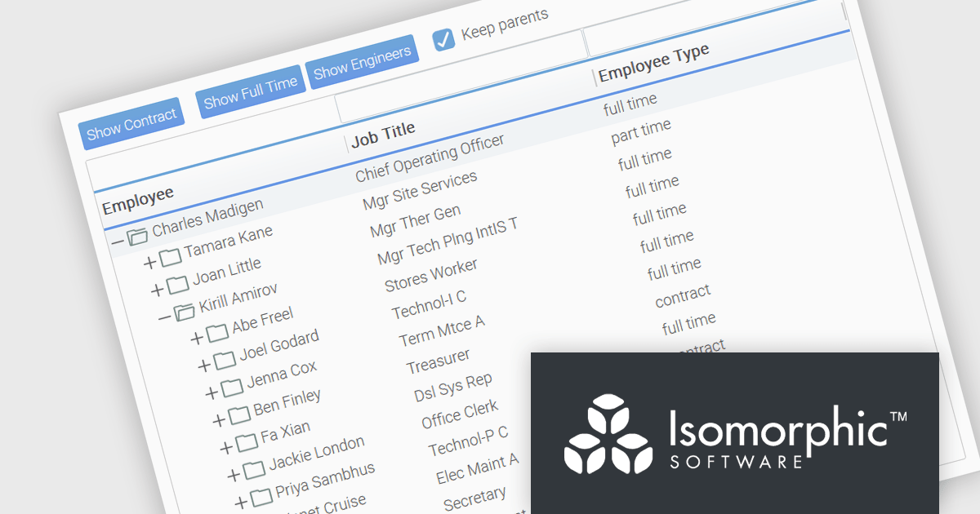Image resolution: width=980 pixels, height=514 pixels.
Task: Expand the Ben Finley node
Action: [219, 420]
